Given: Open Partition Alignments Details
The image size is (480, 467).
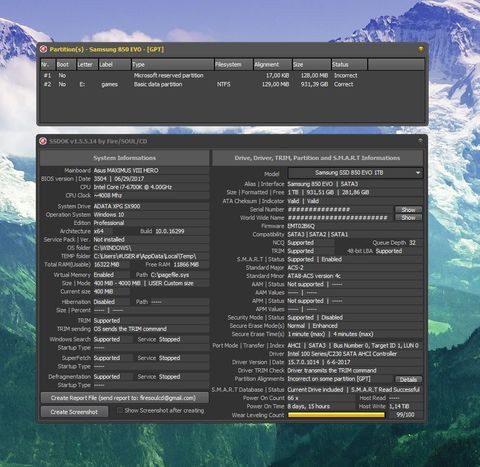Looking at the screenshot, I should click(x=408, y=379).
